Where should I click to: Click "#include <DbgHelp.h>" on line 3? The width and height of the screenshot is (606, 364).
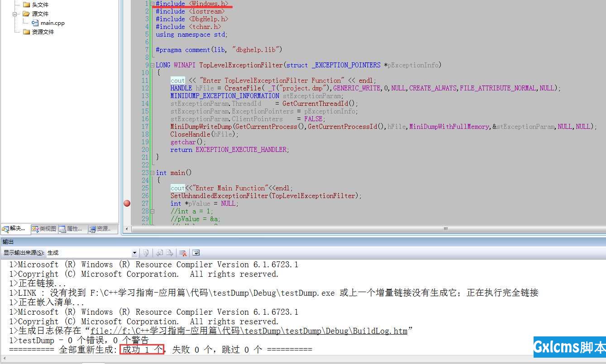coord(192,19)
